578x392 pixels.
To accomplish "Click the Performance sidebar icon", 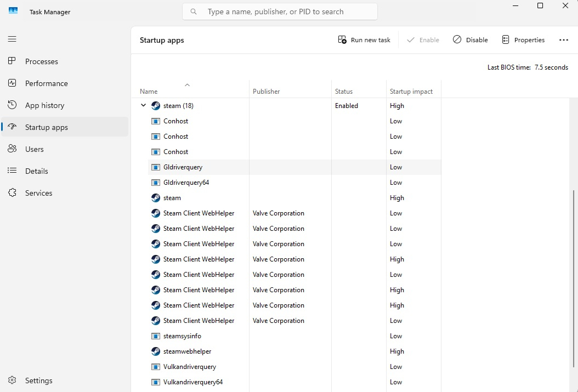I will point(12,83).
